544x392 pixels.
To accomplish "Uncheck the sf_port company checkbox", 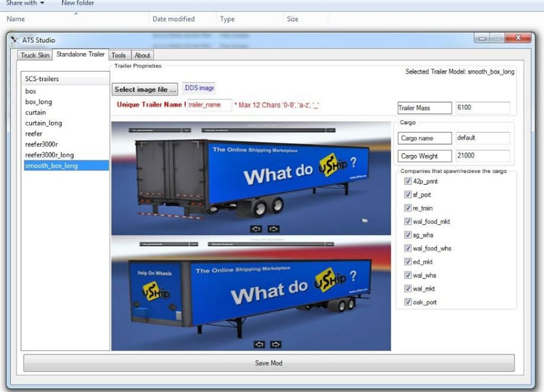I will [408, 195].
